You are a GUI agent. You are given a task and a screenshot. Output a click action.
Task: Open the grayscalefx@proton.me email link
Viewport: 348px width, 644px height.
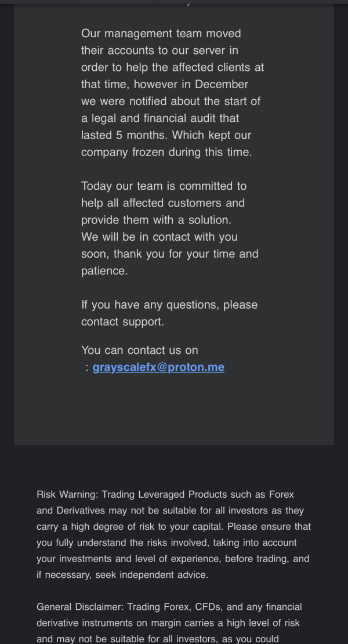click(x=158, y=367)
